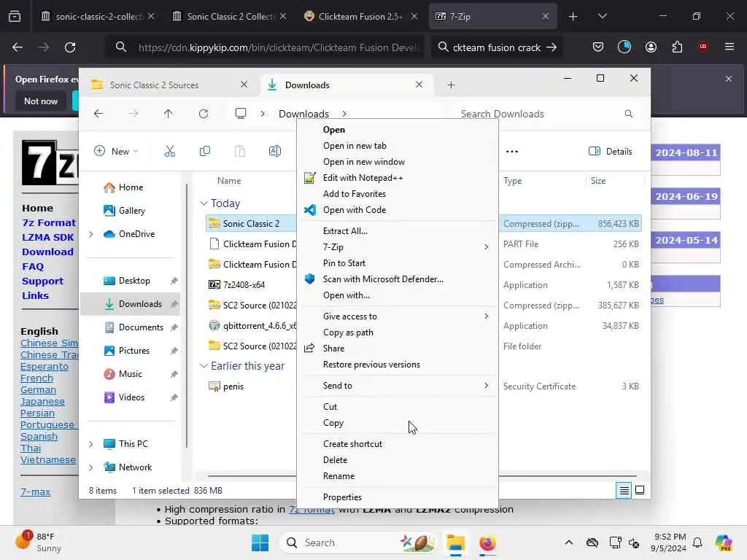Go up one folder level in Explorer
This screenshot has width=747, height=560.
pyautogui.click(x=169, y=114)
